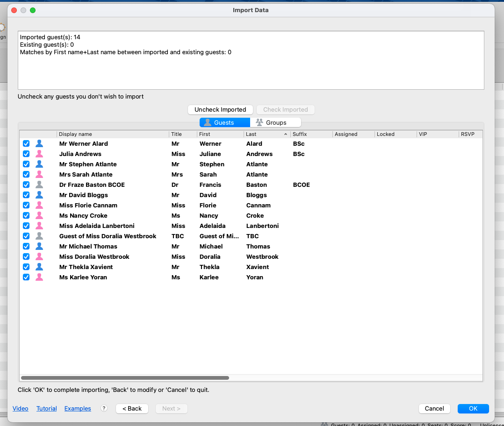The image size is (504, 426).
Task: Click the grey person icon for Dr Fraze Baston
Action: click(39, 185)
